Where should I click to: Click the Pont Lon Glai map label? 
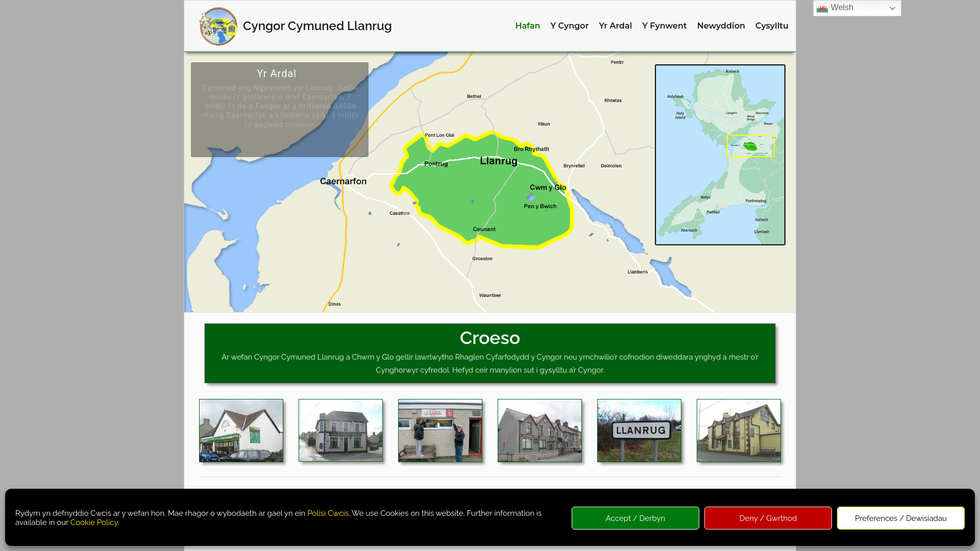coord(439,135)
